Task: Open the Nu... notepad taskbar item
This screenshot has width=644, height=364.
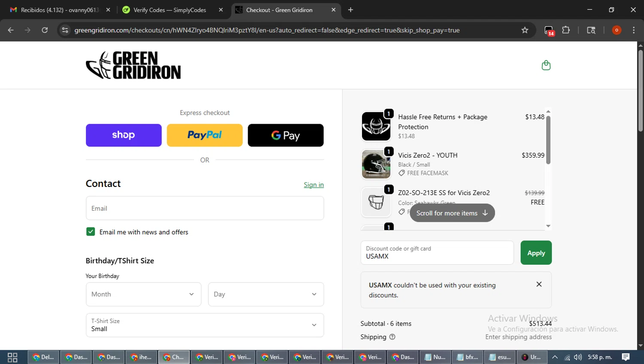Action: tap(435, 357)
